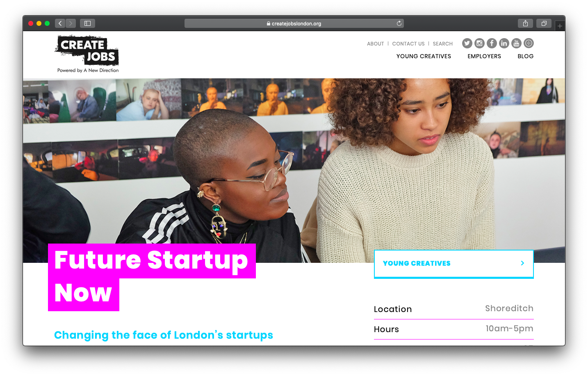The image size is (588, 376).
Task: Open the Contact Us link
Action: [x=408, y=43]
